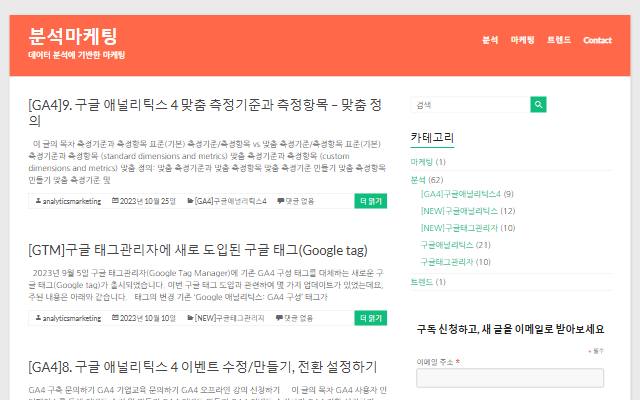Image resolution: width=640 pixels, height=400 pixels.
Task: Click 댓글 없음 on the GA4 9 post
Action: pyautogui.click(x=299, y=201)
